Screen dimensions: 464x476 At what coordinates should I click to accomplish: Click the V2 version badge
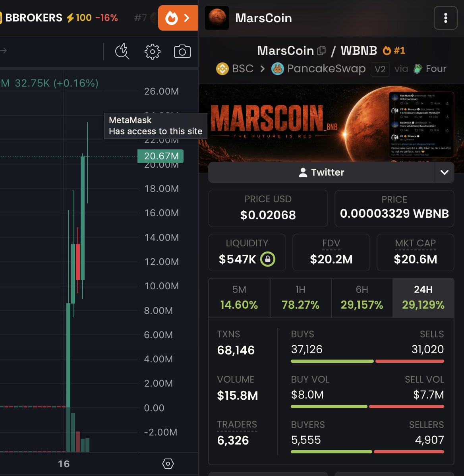point(380,69)
